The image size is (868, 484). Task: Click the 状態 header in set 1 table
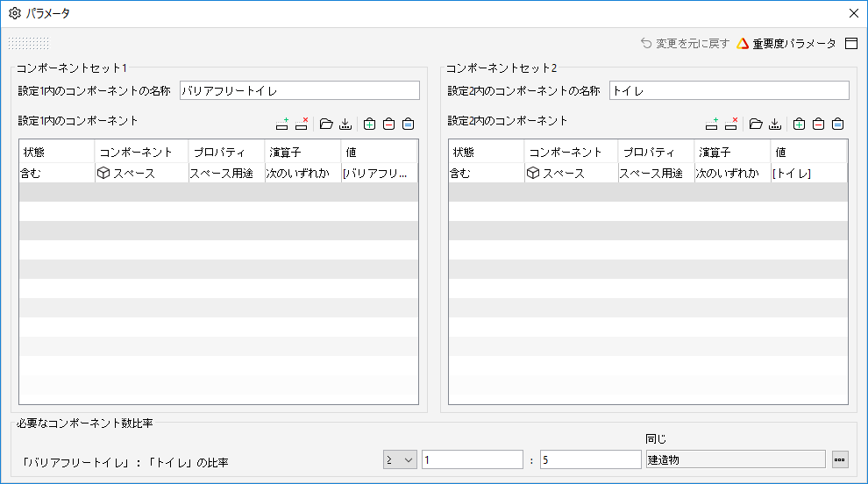(x=56, y=152)
